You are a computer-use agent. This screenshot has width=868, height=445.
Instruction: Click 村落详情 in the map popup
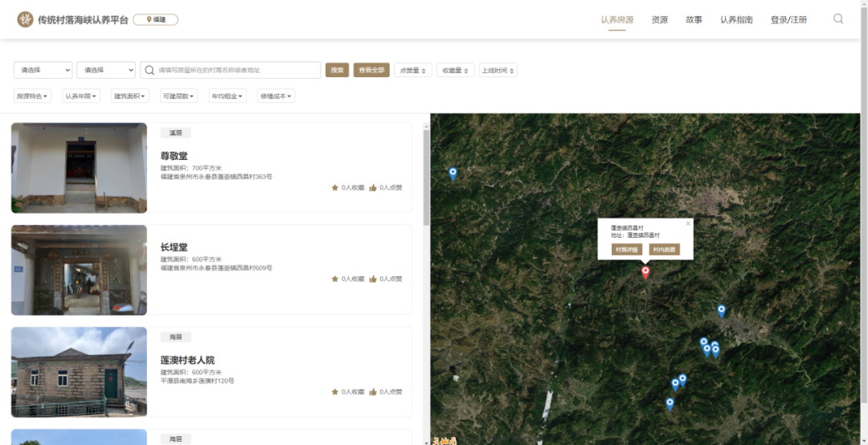(x=627, y=250)
